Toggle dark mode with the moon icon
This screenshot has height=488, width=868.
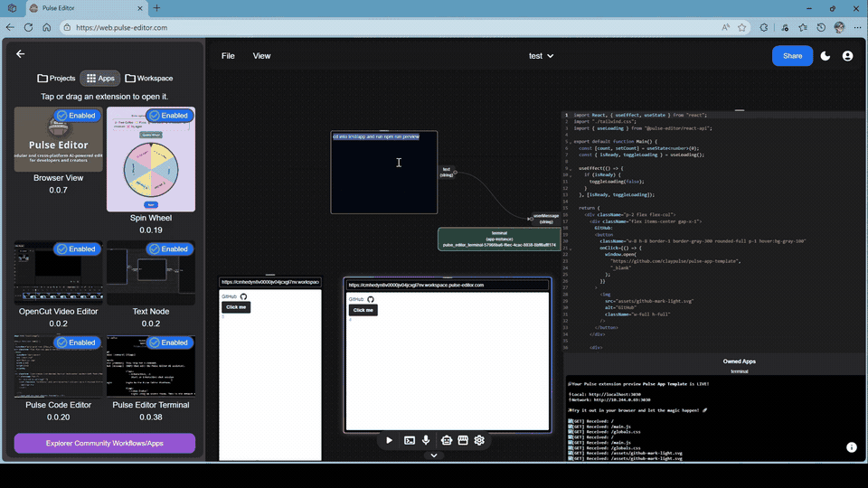(x=826, y=56)
